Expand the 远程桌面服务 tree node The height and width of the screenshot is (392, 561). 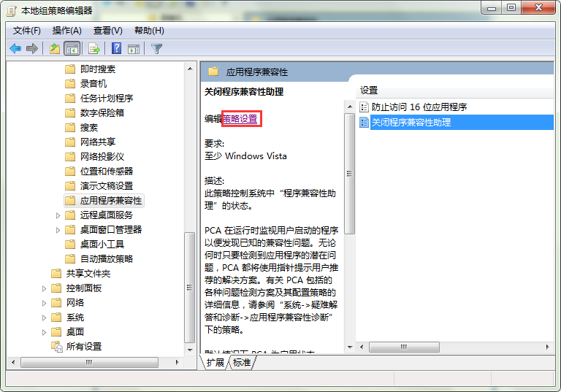click(x=58, y=215)
